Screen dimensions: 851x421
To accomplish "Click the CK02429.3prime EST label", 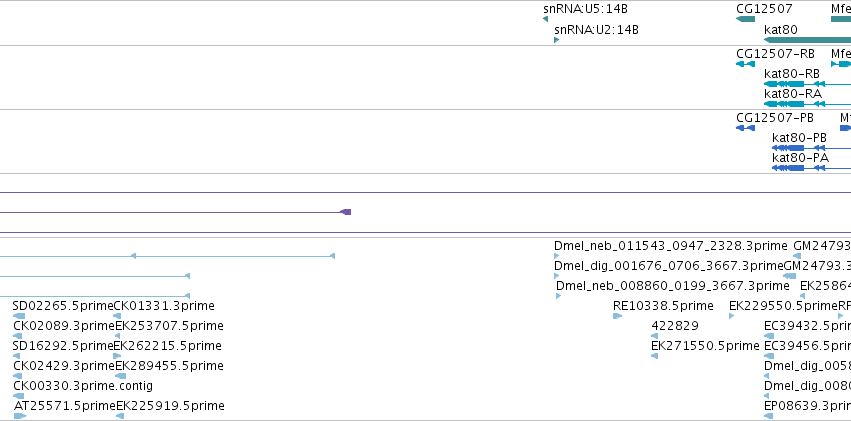I will point(64,366).
